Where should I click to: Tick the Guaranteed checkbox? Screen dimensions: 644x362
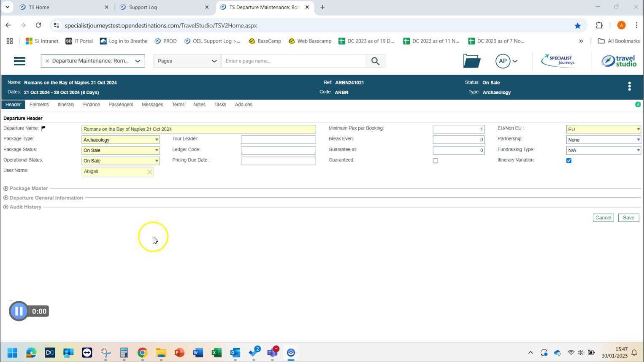click(435, 161)
